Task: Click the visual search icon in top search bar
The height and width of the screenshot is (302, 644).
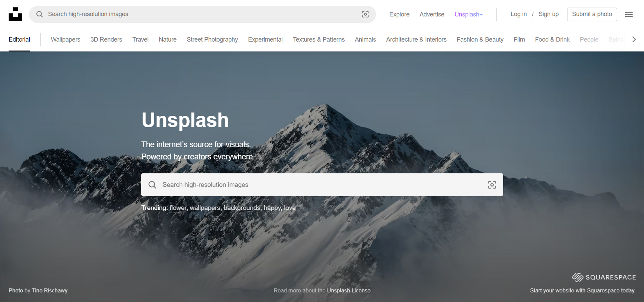Action: (x=365, y=14)
